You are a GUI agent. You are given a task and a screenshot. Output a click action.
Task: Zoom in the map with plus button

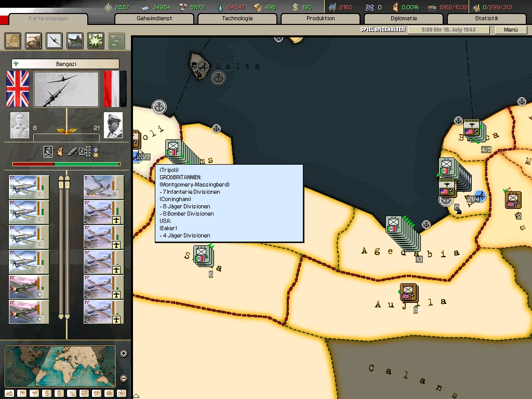tap(124, 353)
